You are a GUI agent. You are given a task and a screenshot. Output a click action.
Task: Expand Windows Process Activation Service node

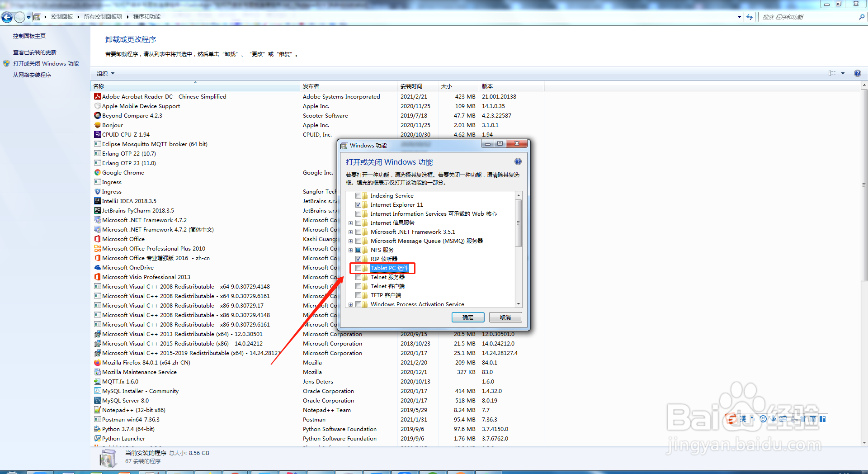point(350,304)
